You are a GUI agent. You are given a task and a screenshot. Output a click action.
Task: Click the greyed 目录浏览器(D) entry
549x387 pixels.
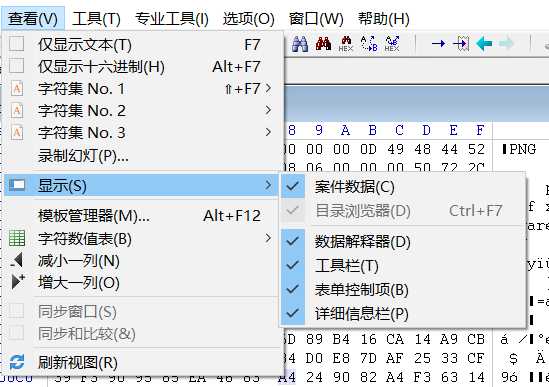click(x=403, y=210)
